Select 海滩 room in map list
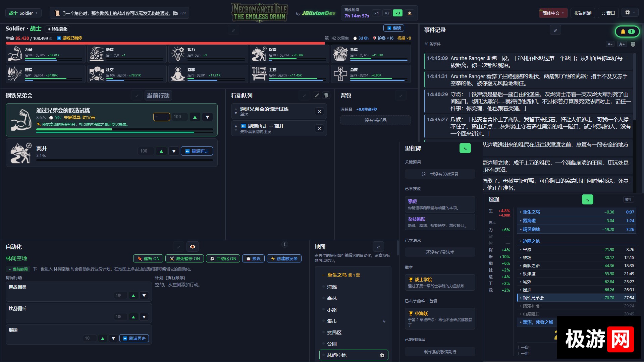Screen dimensions: 644x362 pyautogui.click(x=332, y=287)
